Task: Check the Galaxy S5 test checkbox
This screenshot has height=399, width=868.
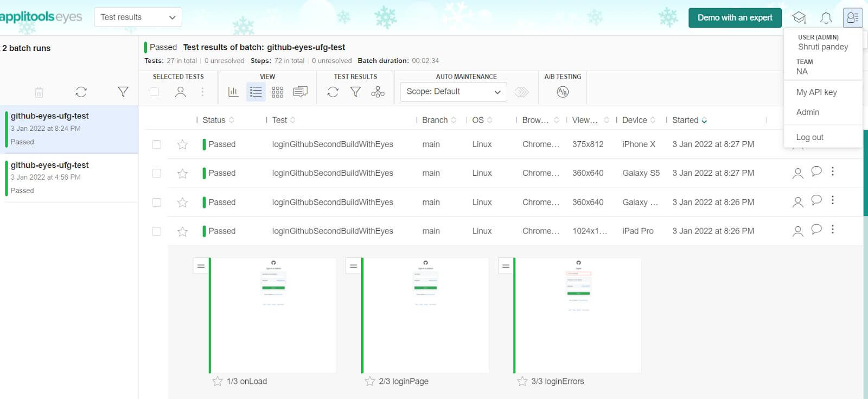Action: click(x=157, y=173)
